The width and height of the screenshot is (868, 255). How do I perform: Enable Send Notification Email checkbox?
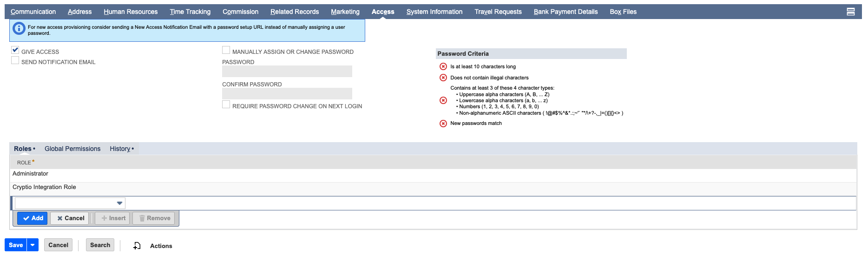[15, 60]
